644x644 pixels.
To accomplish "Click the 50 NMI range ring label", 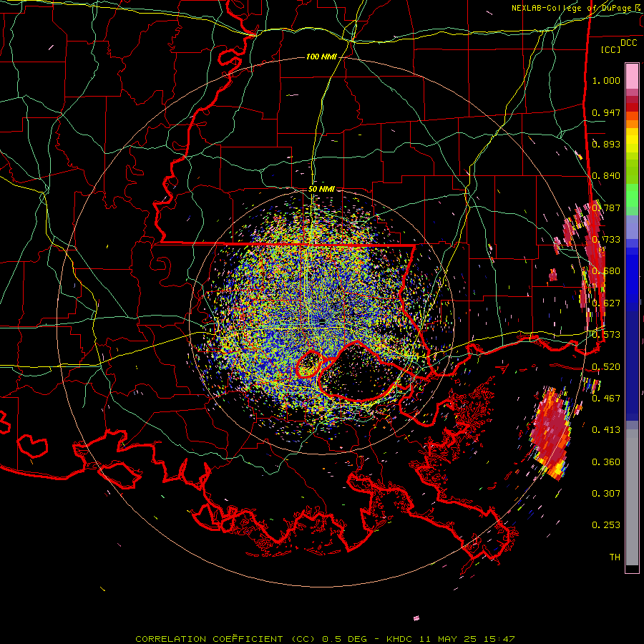I will (x=321, y=190).
